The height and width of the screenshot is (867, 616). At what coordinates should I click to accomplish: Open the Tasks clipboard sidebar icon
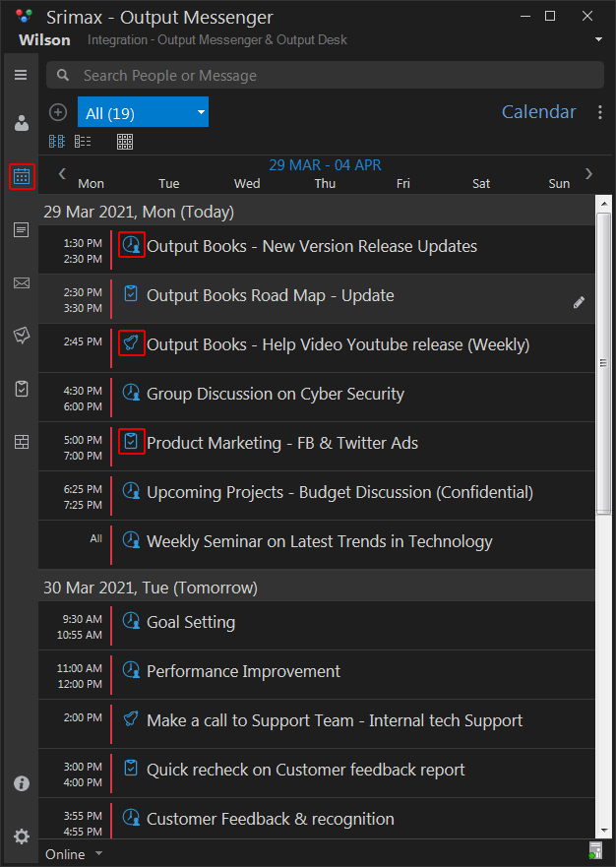[21, 389]
